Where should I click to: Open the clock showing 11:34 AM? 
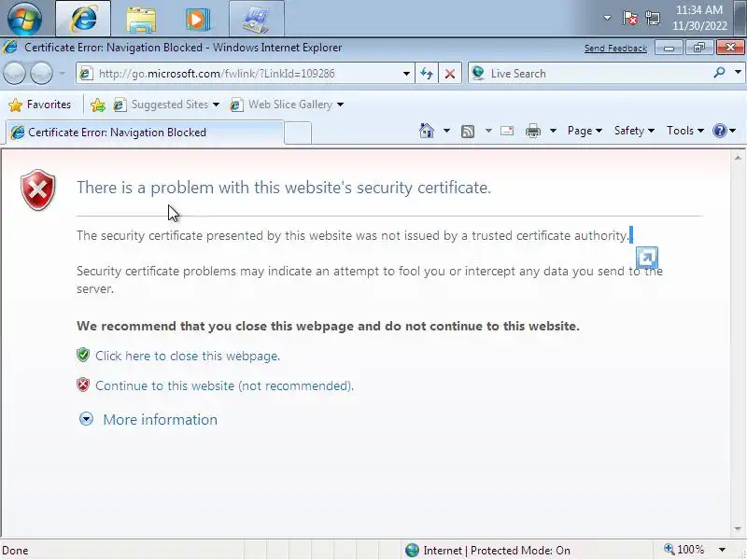699,18
